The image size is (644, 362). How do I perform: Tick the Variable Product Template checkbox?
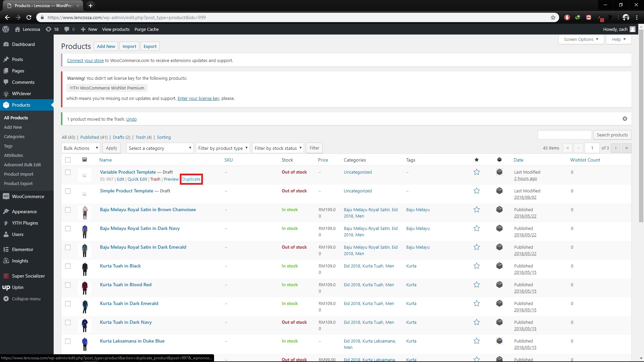point(68,172)
